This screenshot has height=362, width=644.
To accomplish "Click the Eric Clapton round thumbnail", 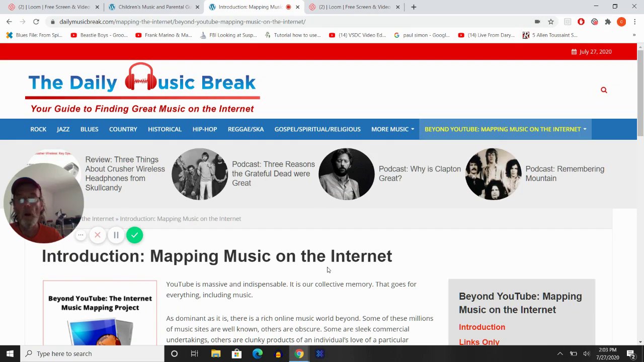I will (346, 174).
